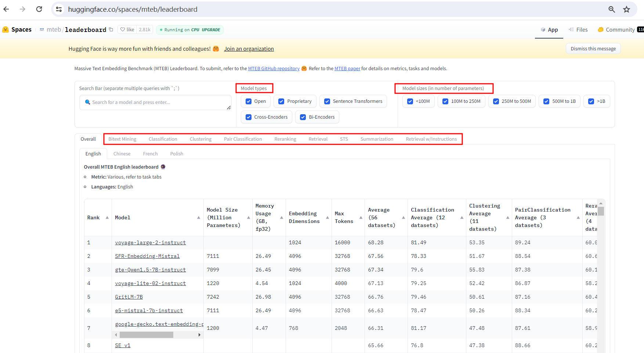Image resolution: width=644 pixels, height=353 pixels.
Task: Toggle the 250M to 500M size checkbox
Action: 496,101
